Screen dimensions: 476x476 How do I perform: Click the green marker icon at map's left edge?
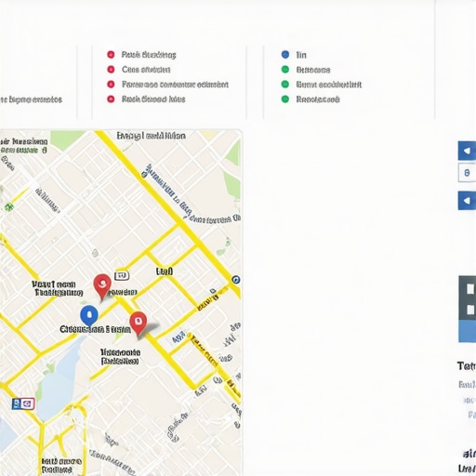pyautogui.click(x=8, y=206)
